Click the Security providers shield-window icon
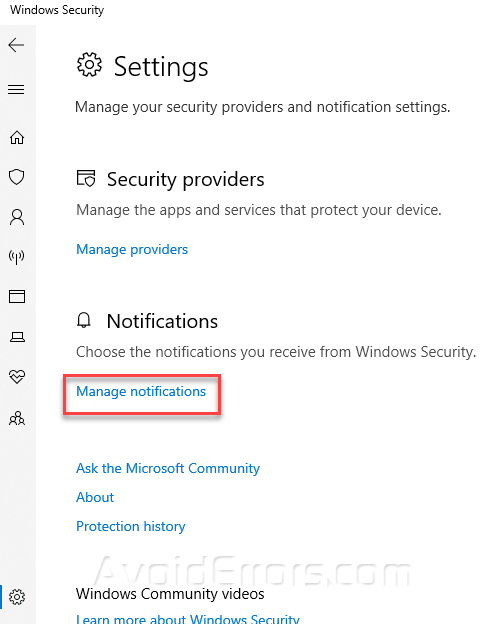This screenshot has width=484, height=624. point(86,179)
